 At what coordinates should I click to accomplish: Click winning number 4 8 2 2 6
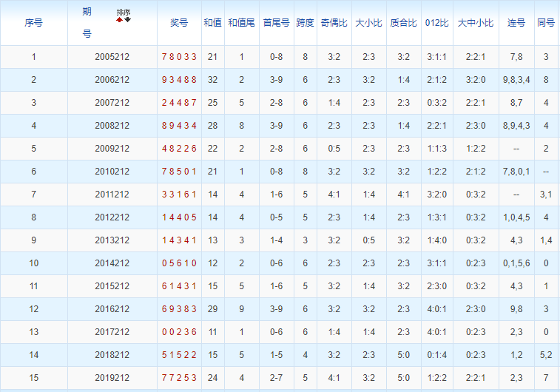(179, 149)
